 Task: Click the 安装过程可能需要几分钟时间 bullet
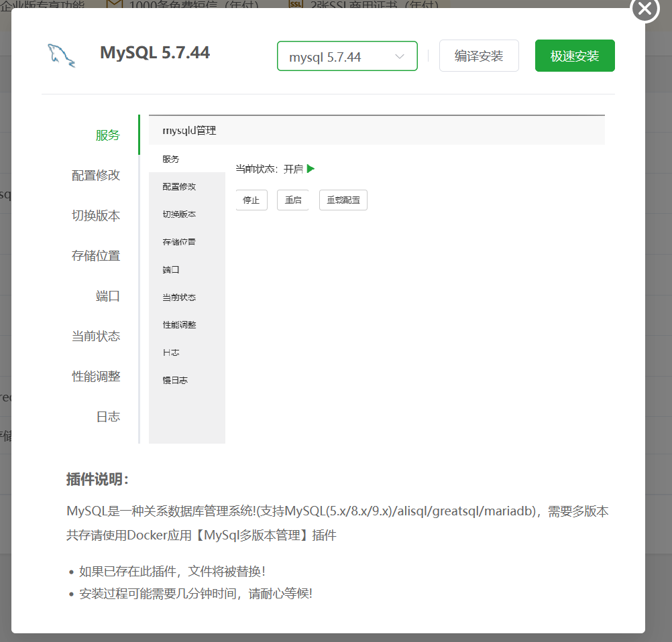196,594
